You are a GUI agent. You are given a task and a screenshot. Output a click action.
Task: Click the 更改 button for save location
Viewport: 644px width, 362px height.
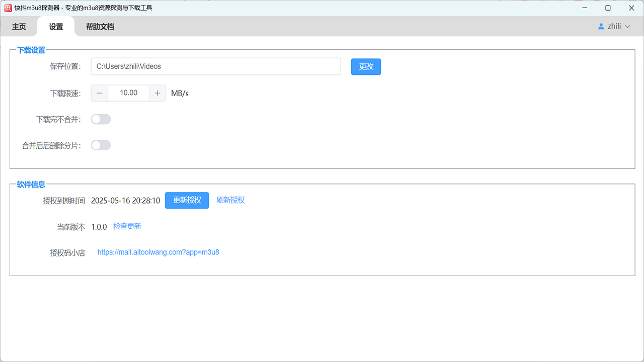coord(366,66)
